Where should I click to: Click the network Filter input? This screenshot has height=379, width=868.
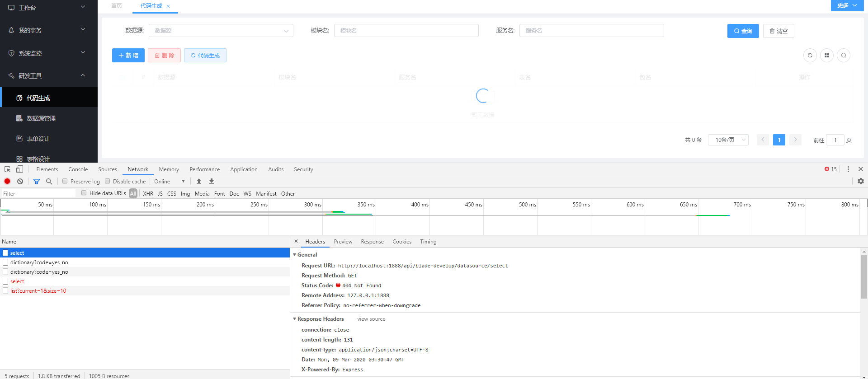[x=38, y=193]
